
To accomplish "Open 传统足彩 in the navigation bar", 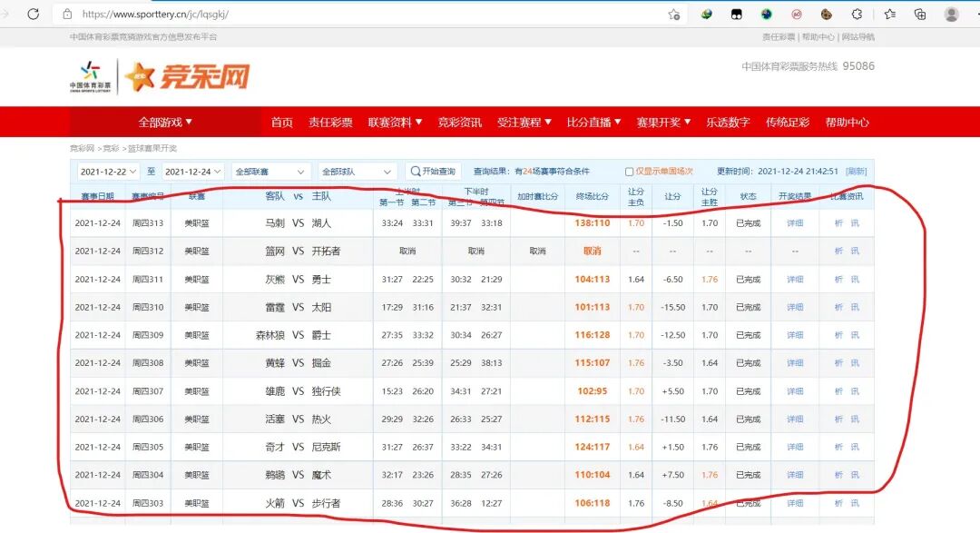I will [788, 122].
